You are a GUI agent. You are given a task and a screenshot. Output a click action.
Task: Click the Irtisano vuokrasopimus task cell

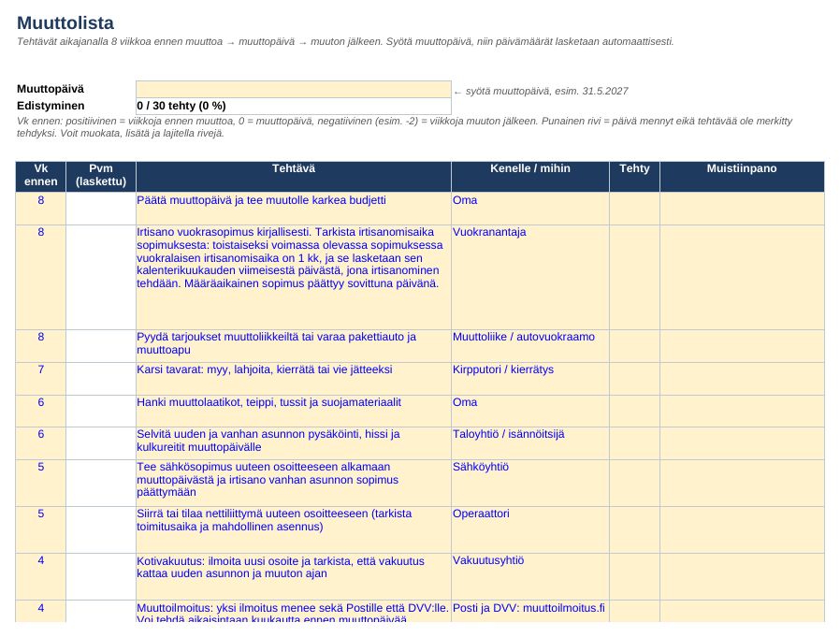pyautogui.click(x=294, y=277)
